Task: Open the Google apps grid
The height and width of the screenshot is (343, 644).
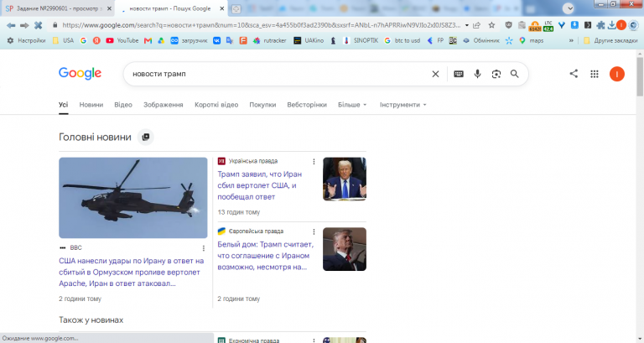Action: click(x=595, y=74)
